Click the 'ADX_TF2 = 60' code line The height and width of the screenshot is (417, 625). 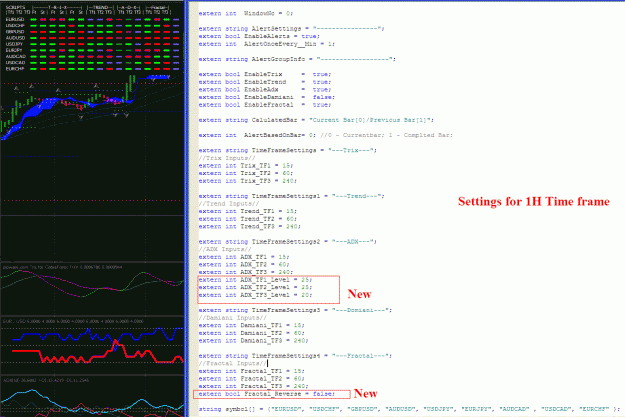[x=244, y=265]
